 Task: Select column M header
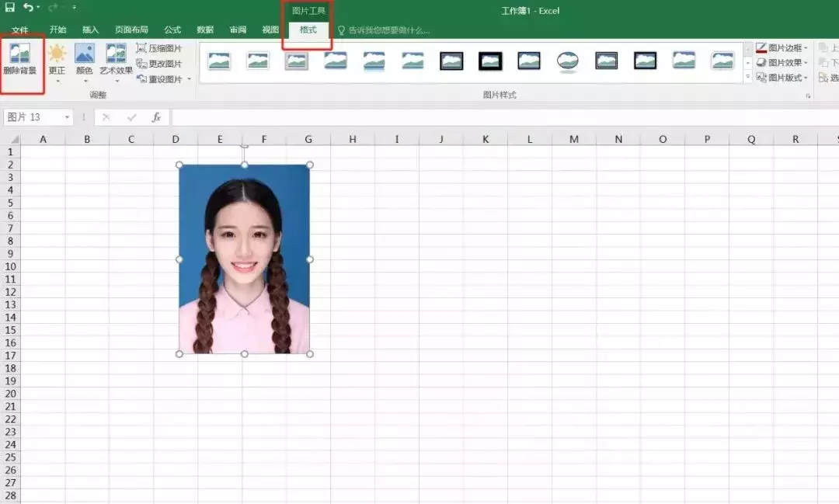pyautogui.click(x=574, y=139)
